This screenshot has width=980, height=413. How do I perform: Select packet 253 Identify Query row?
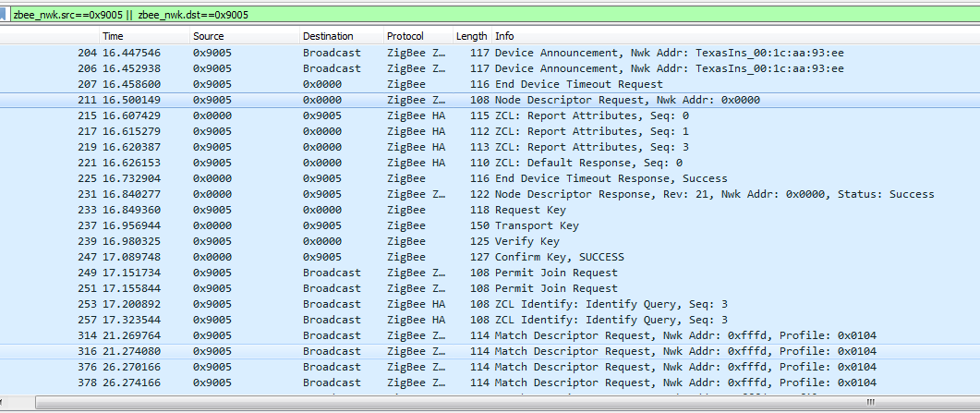(490, 304)
